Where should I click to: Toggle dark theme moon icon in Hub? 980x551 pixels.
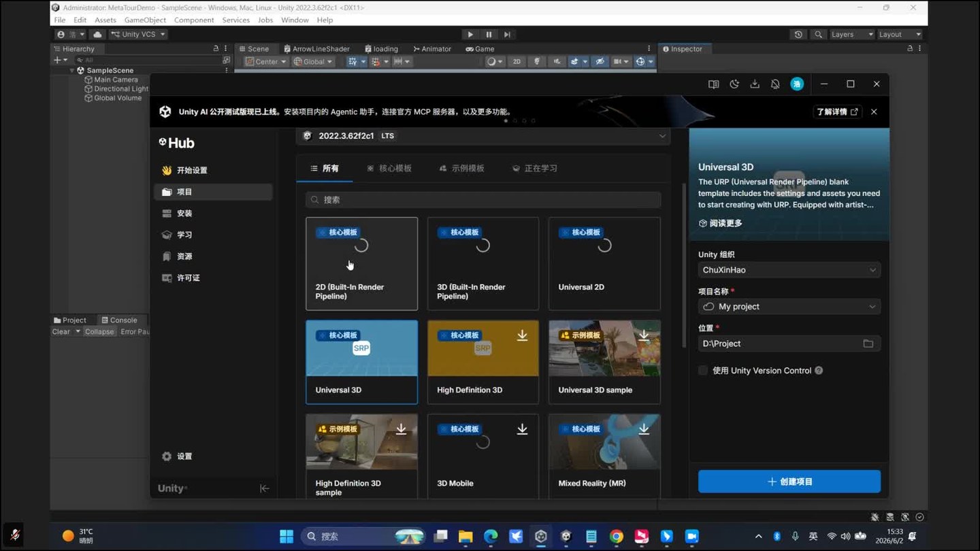pos(734,84)
